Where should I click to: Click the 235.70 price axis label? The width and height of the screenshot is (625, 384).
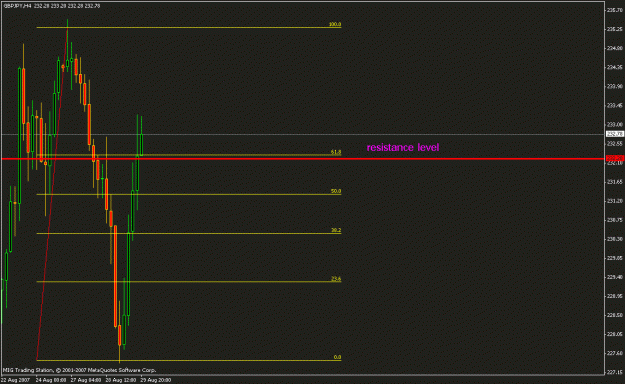614,10
